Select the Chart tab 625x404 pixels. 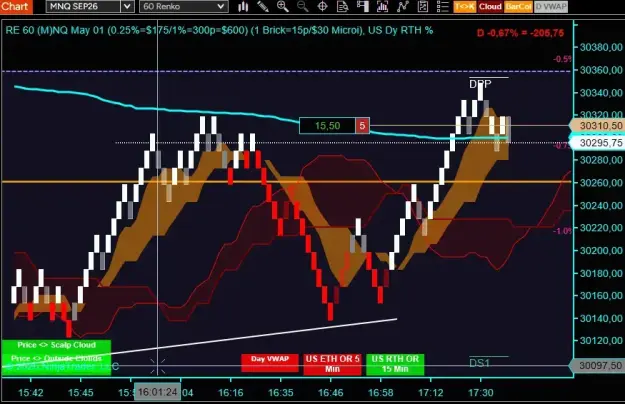click(16, 6)
